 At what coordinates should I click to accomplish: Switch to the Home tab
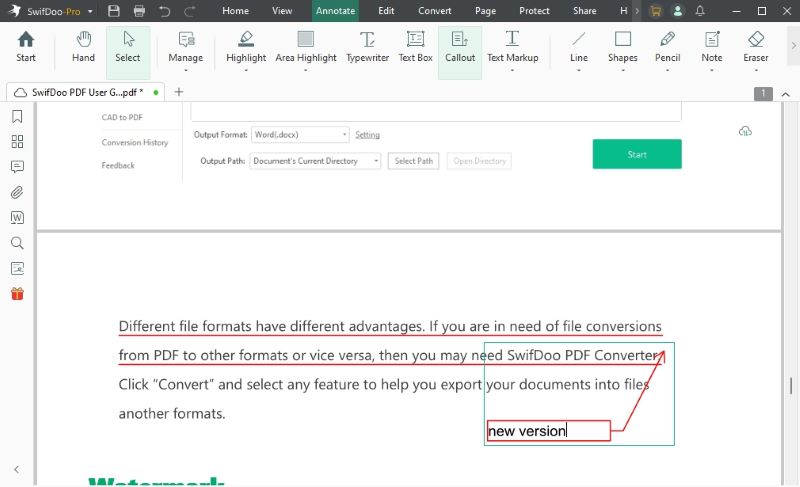[235, 11]
